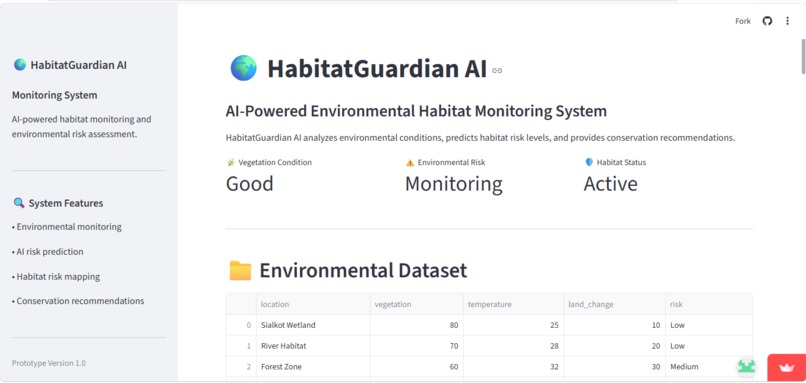Click row index 0 in the table
806x383 pixels.
pos(241,325)
